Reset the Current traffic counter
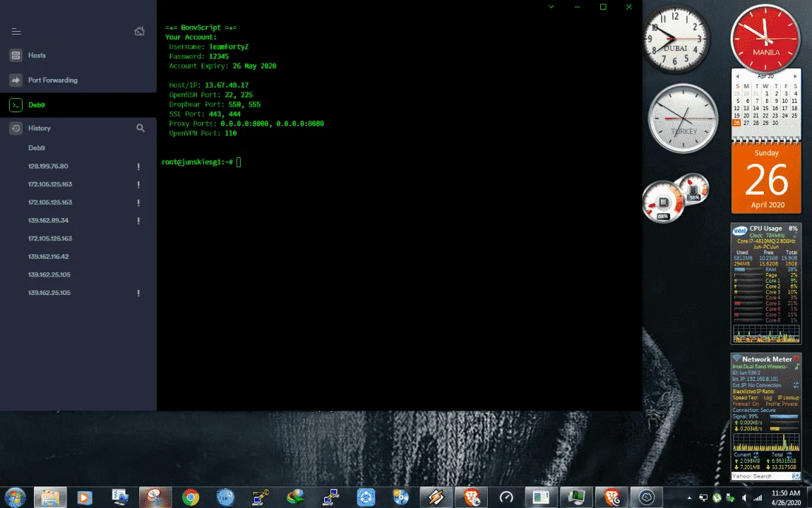The width and height of the screenshot is (812, 508). [x=756, y=454]
